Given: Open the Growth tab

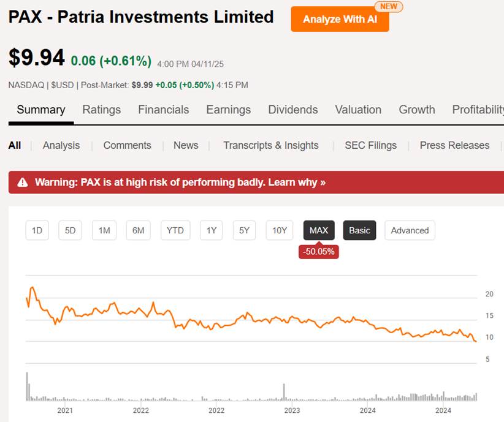Looking at the screenshot, I should coord(417,110).
